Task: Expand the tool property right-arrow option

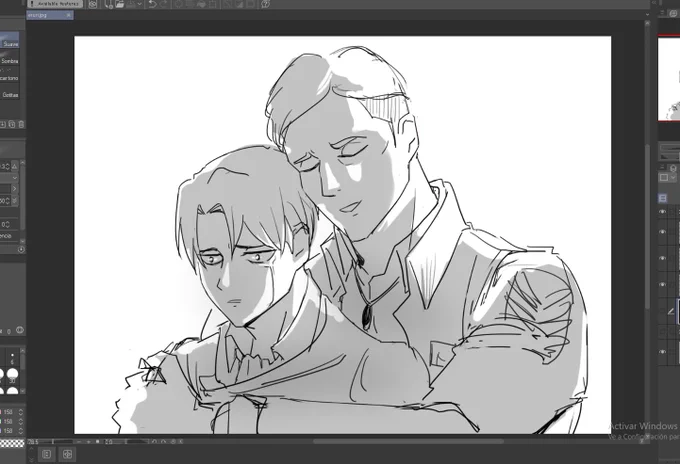Action: click(x=14, y=189)
